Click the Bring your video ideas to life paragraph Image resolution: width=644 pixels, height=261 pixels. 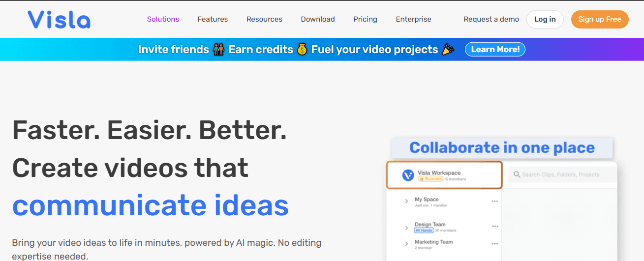[x=167, y=249]
